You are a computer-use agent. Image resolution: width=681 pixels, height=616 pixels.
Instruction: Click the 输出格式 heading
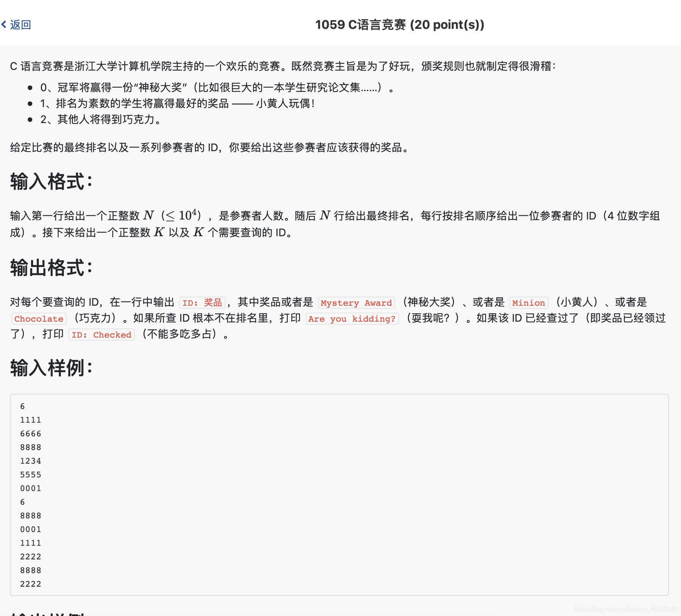(x=51, y=268)
